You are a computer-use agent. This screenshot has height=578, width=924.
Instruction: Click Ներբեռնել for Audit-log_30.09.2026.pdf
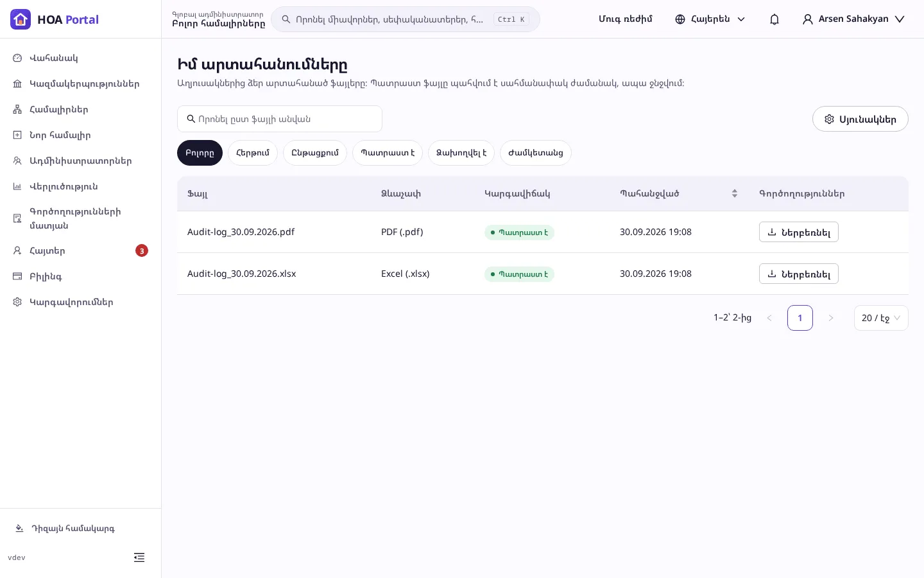click(799, 232)
